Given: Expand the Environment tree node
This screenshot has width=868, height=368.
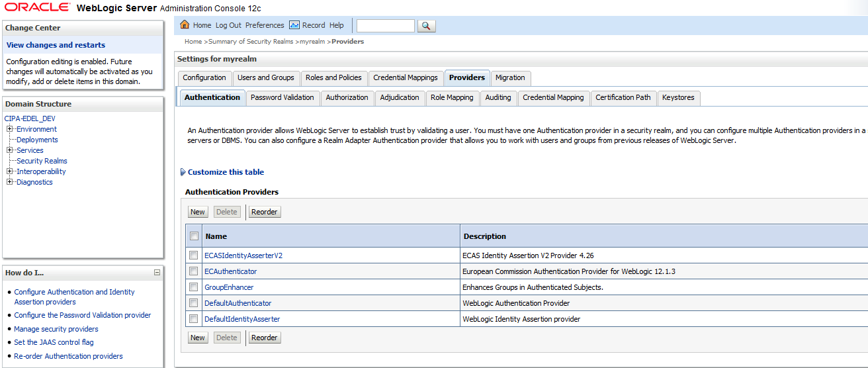Looking at the screenshot, I should coord(10,129).
